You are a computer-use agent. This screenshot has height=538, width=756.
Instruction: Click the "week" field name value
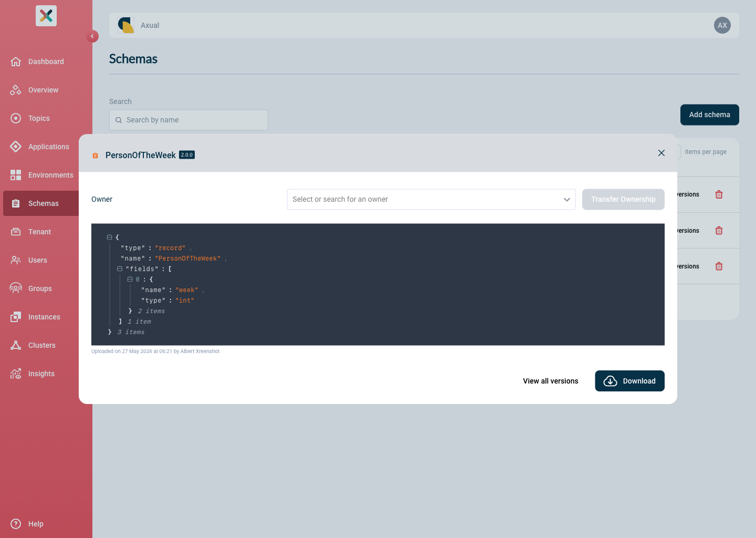(x=187, y=290)
